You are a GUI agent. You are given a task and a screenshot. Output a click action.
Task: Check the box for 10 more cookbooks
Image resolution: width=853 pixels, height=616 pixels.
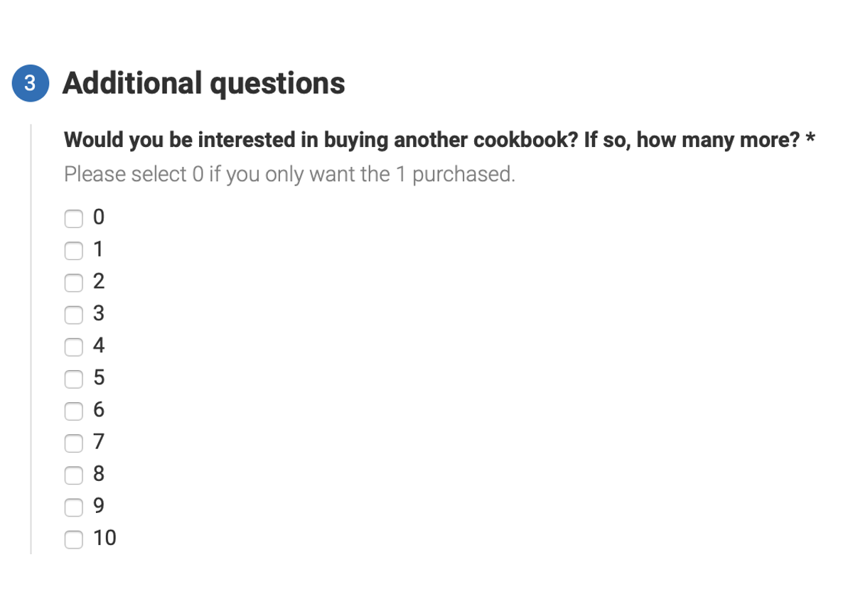(74, 539)
